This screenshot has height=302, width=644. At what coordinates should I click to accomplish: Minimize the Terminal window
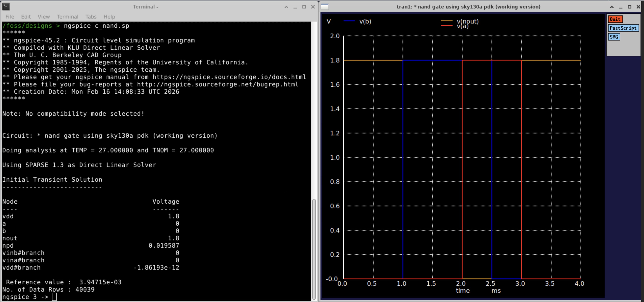(x=295, y=7)
